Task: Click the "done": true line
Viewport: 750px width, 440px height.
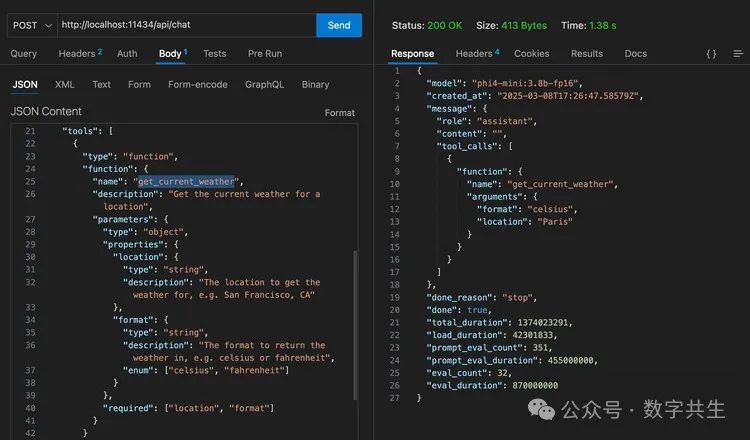Action: click(459, 310)
